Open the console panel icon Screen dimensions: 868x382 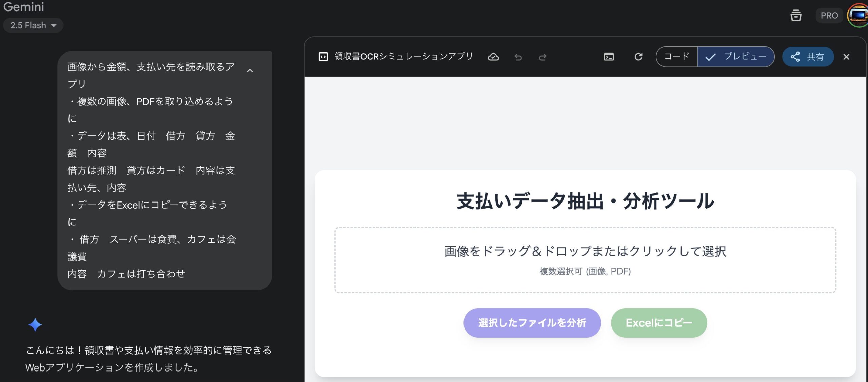pyautogui.click(x=609, y=57)
